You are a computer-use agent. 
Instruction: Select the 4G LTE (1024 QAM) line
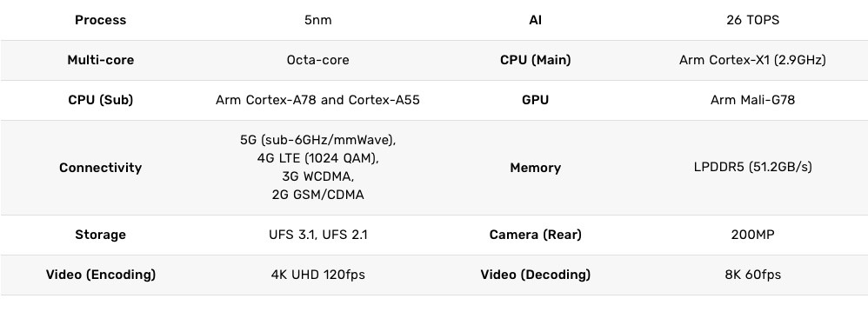click(317, 159)
